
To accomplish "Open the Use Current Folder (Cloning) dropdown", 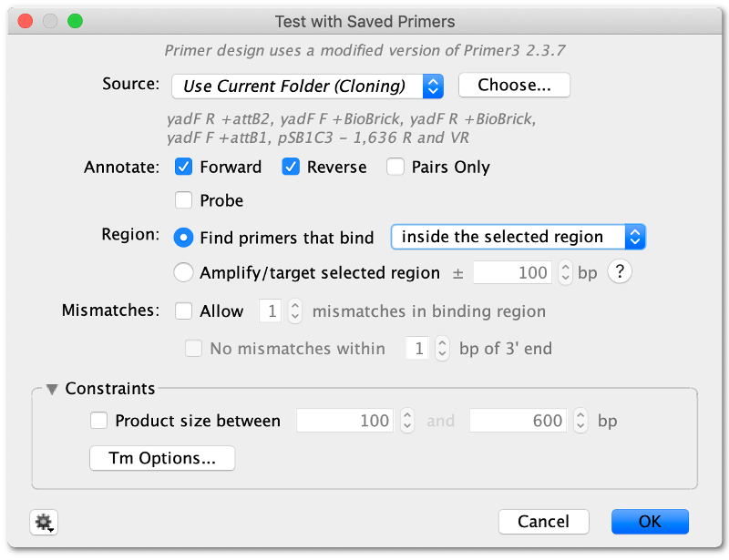I will pos(307,86).
